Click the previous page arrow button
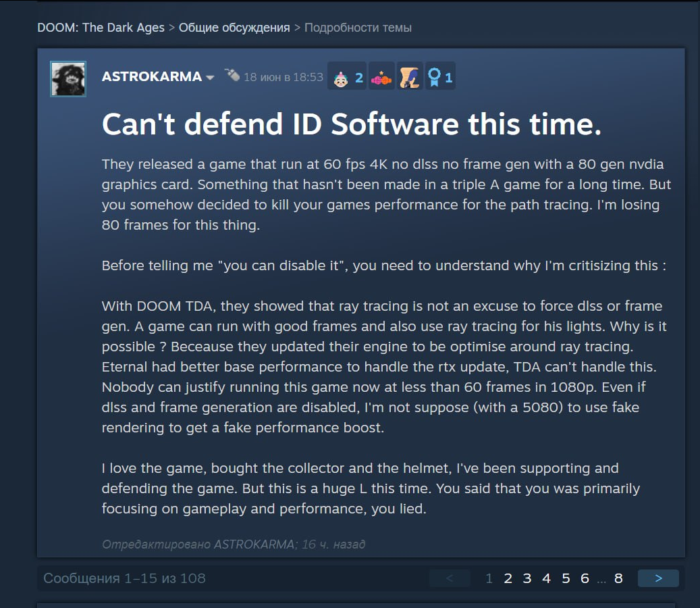This screenshot has width=700, height=608. (450, 578)
